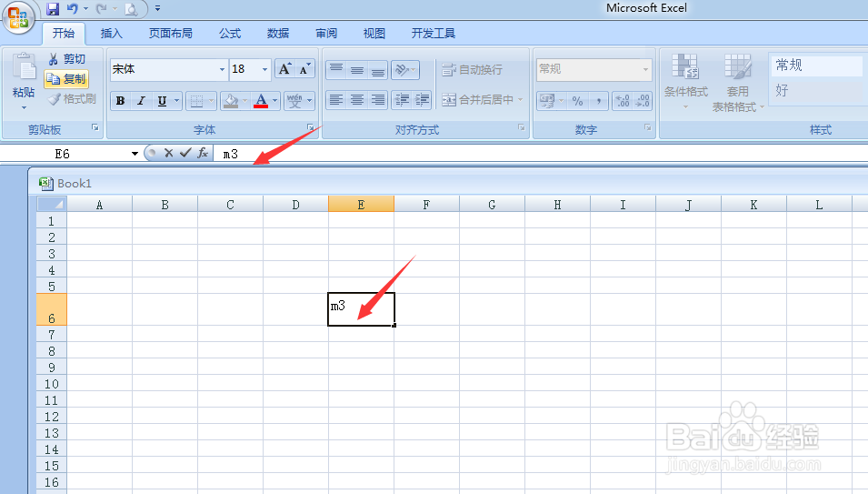Align text to top of cell
This screenshot has height=494, width=868.
click(x=336, y=70)
